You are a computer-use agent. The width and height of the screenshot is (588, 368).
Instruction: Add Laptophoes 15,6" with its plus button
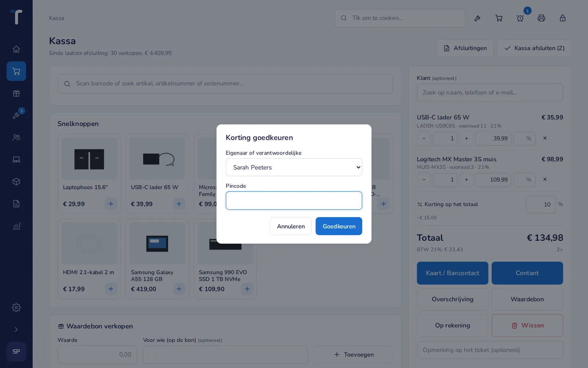111,204
